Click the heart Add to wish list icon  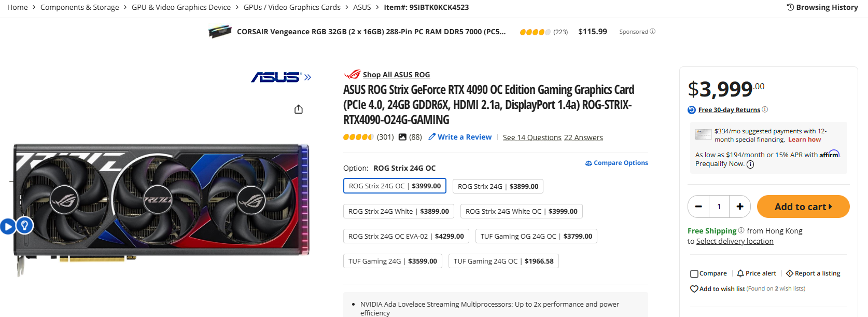pyautogui.click(x=694, y=289)
